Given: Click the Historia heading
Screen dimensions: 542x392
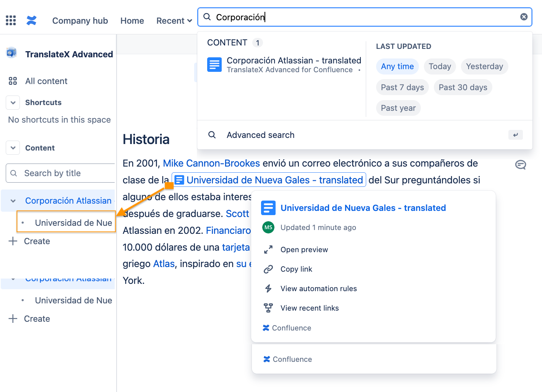Looking at the screenshot, I should pyautogui.click(x=146, y=139).
